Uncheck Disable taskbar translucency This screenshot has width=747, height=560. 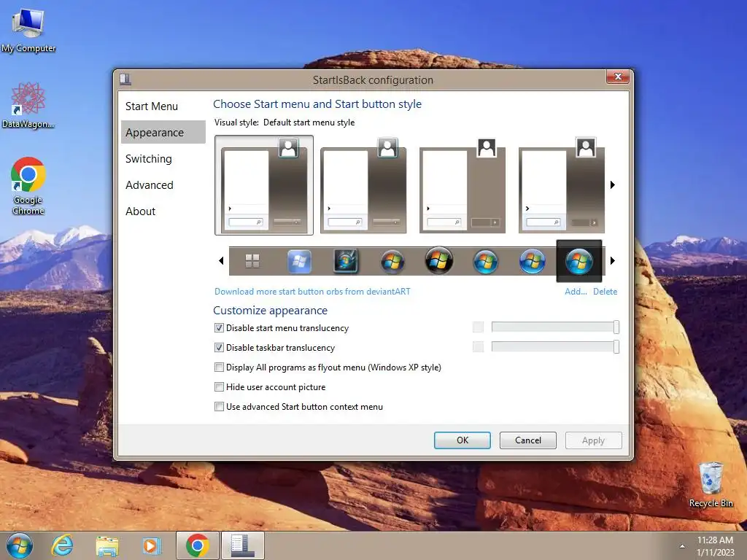(219, 348)
